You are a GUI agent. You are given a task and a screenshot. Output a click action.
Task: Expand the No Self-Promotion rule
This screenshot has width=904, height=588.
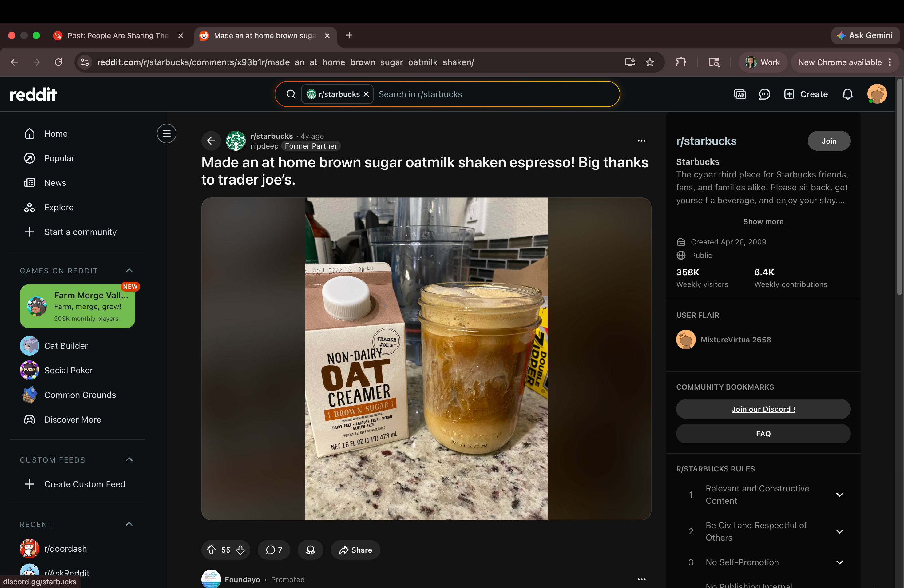[839, 562]
